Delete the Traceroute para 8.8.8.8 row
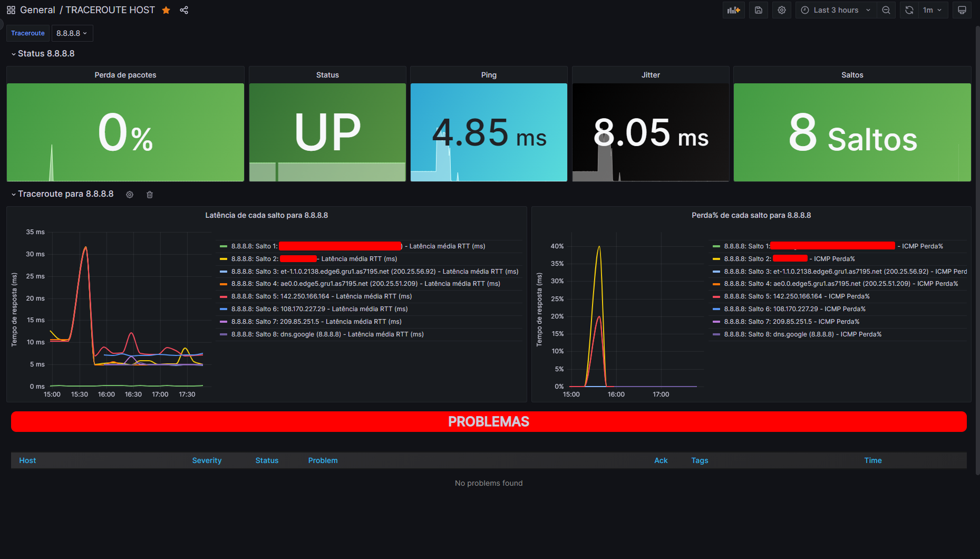 [x=150, y=195]
